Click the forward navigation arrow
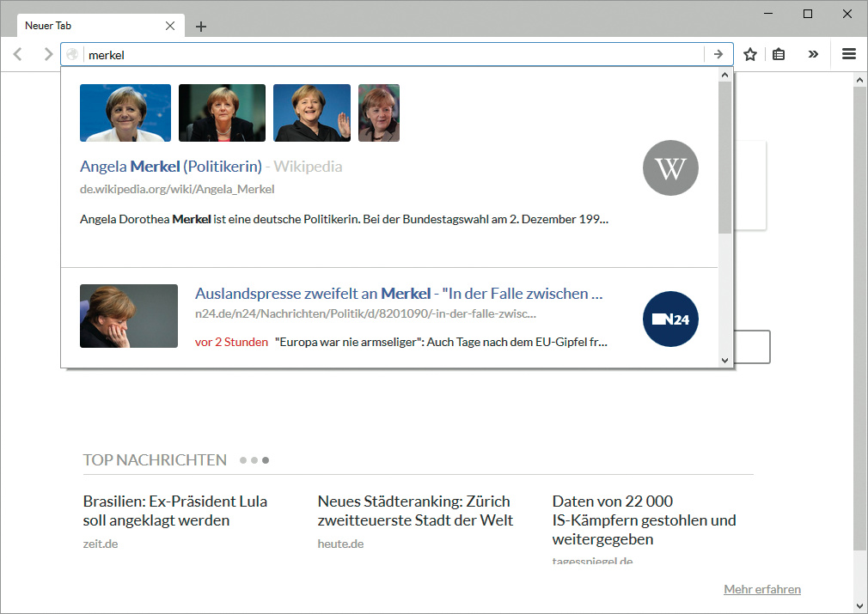The height and width of the screenshot is (614, 868). pos(48,54)
